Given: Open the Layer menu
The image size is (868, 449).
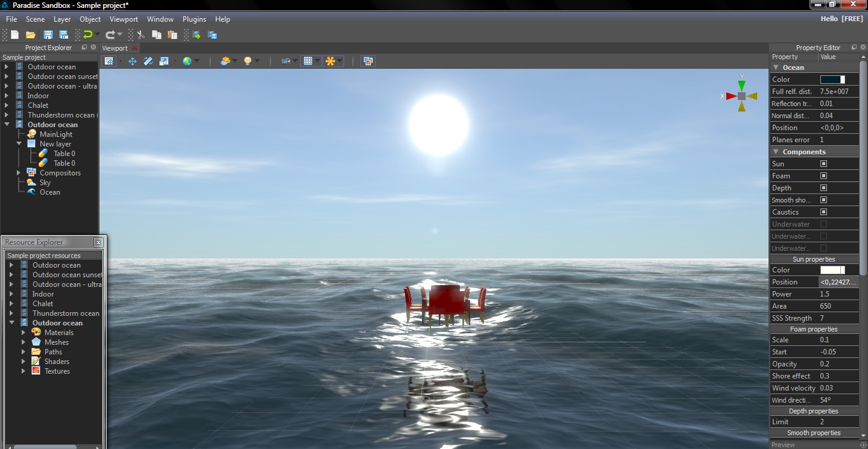Looking at the screenshot, I should click(62, 19).
